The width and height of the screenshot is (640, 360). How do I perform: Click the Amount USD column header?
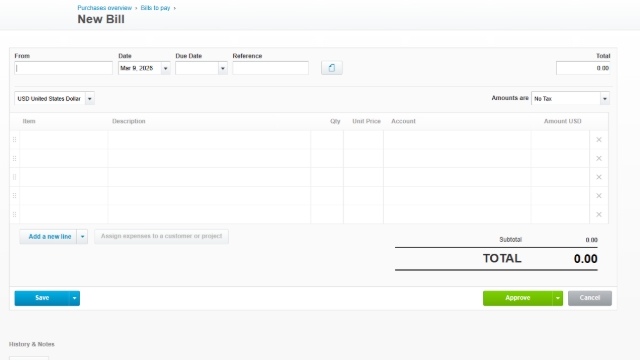562,121
